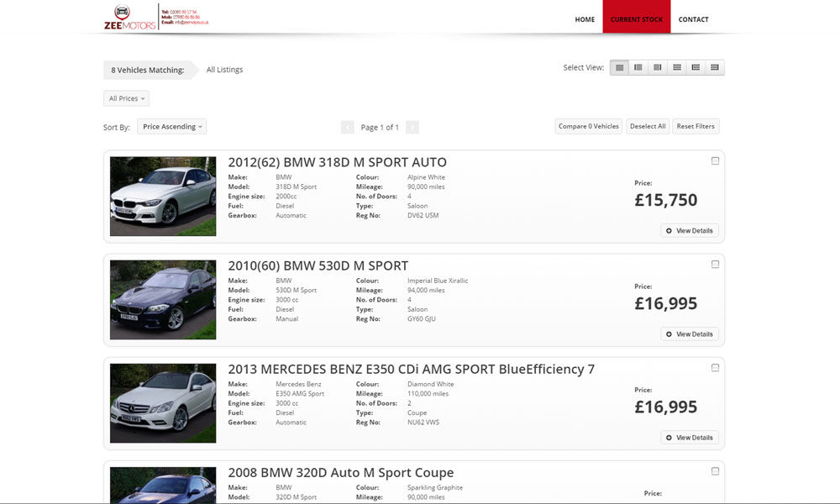Click the reg number DV62 USM
This screenshot has width=840, height=504.
tap(423, 215)
